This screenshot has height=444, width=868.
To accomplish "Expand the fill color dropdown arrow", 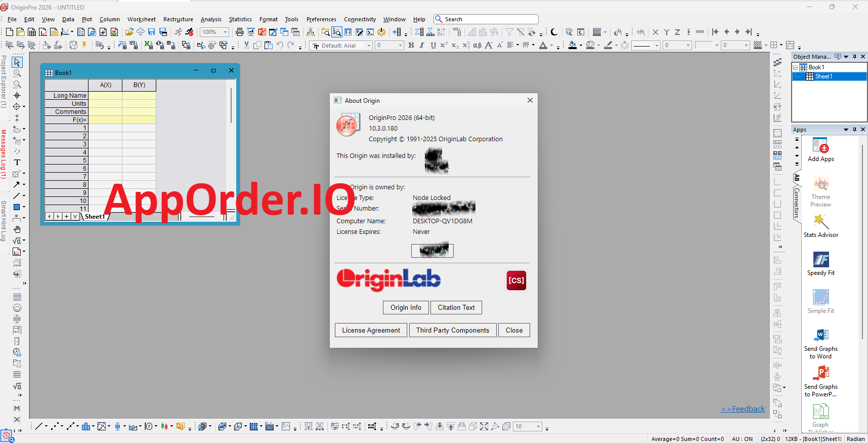I will pos(581,46).
